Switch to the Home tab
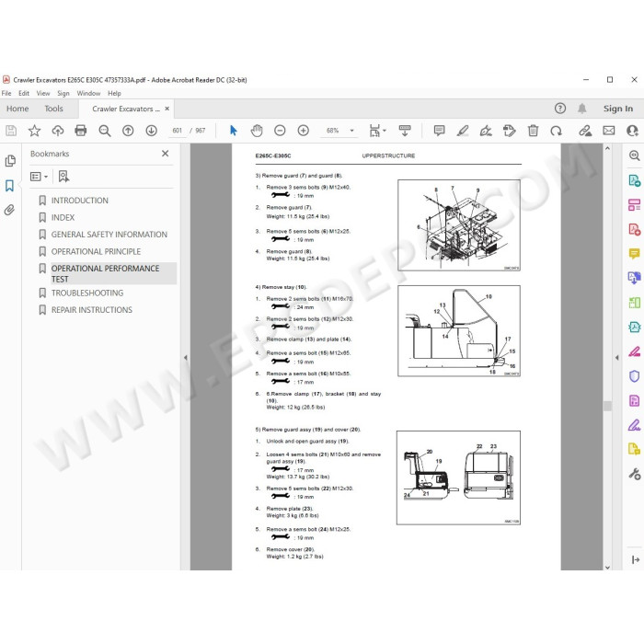 tap(17, 109)
